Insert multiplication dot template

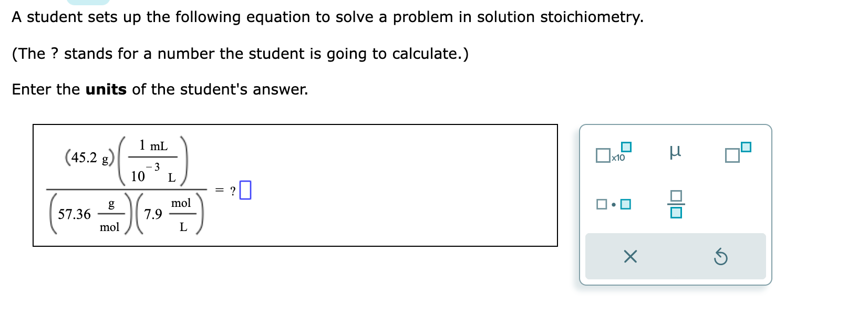613,204
